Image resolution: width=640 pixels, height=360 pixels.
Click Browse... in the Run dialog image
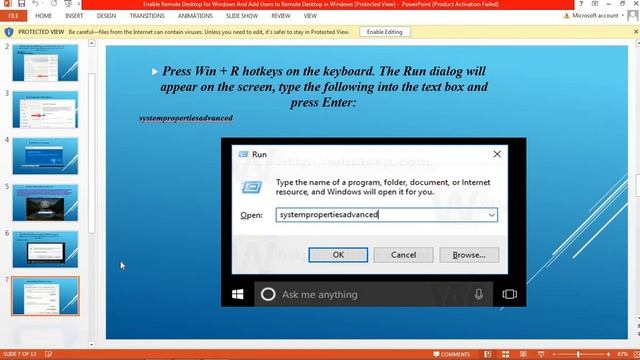pyautogui.click(x=469, y=255)
